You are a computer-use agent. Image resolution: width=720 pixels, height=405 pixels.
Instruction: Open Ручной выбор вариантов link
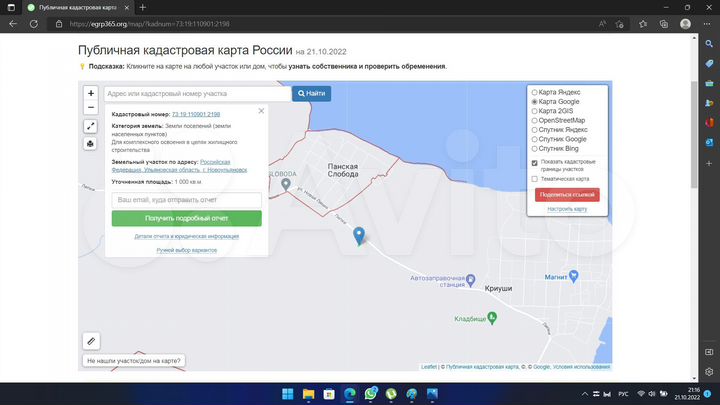(x=186, y=250)
